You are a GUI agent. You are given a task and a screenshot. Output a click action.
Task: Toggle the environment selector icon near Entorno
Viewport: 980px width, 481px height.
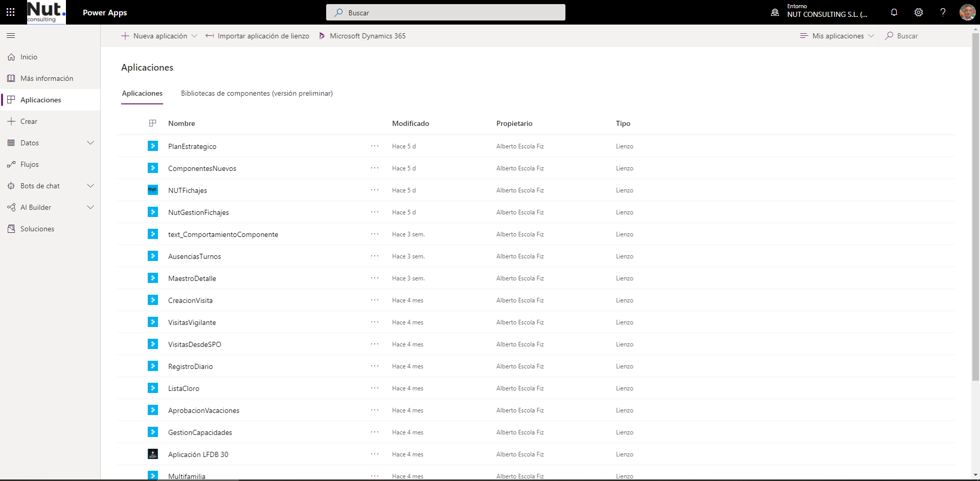click(x=774, y=12)
